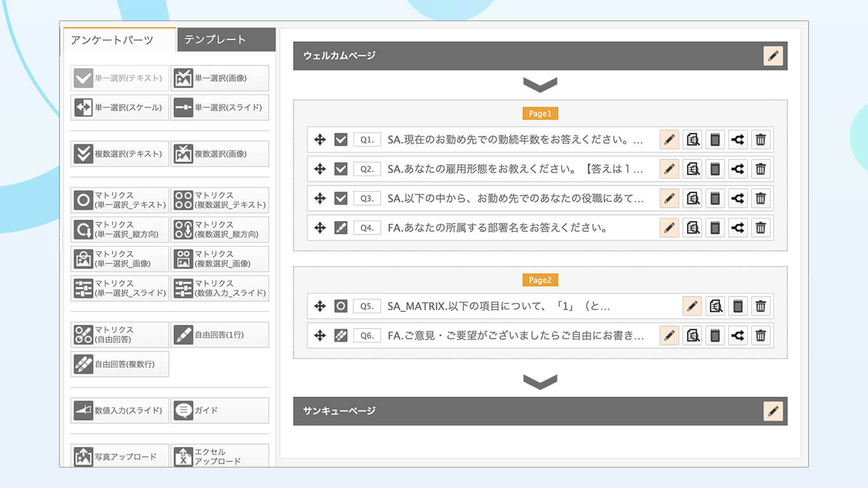
Task: Edit the サンキューページ with the pencil icon
Action: click(x=773, y=411)
